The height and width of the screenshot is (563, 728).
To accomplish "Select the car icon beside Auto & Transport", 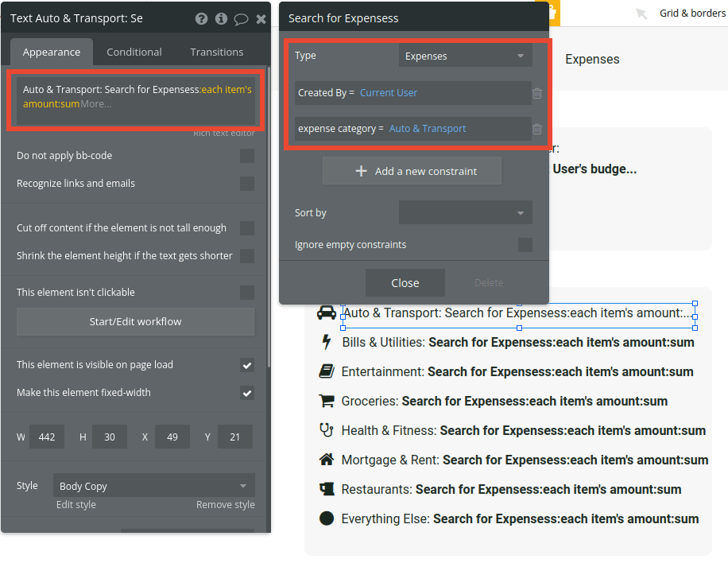I will coord(327,313).
